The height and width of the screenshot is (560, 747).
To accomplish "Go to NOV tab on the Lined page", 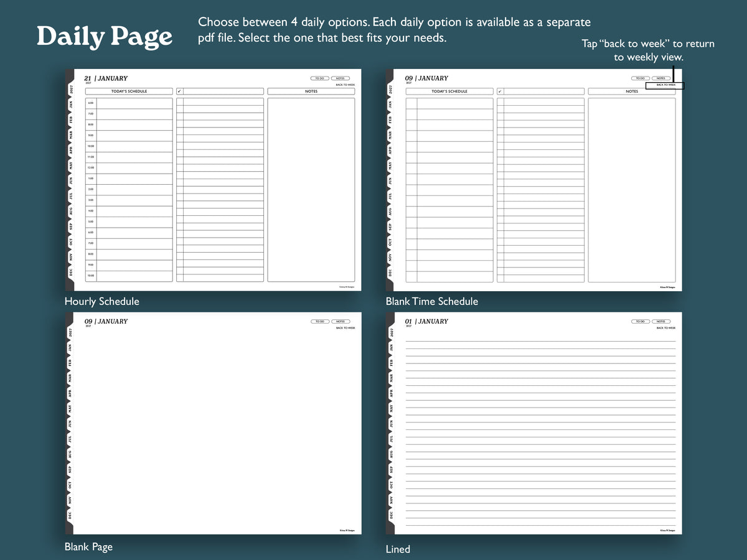I will 390,500.
